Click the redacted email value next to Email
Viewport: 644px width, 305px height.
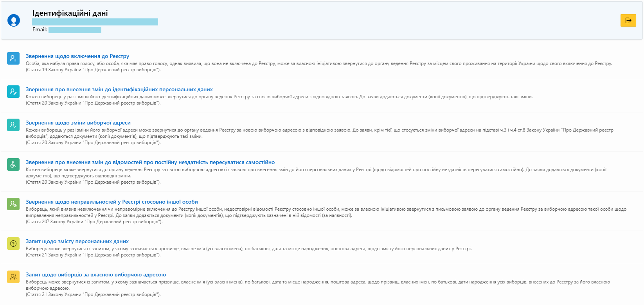point(75,30)
